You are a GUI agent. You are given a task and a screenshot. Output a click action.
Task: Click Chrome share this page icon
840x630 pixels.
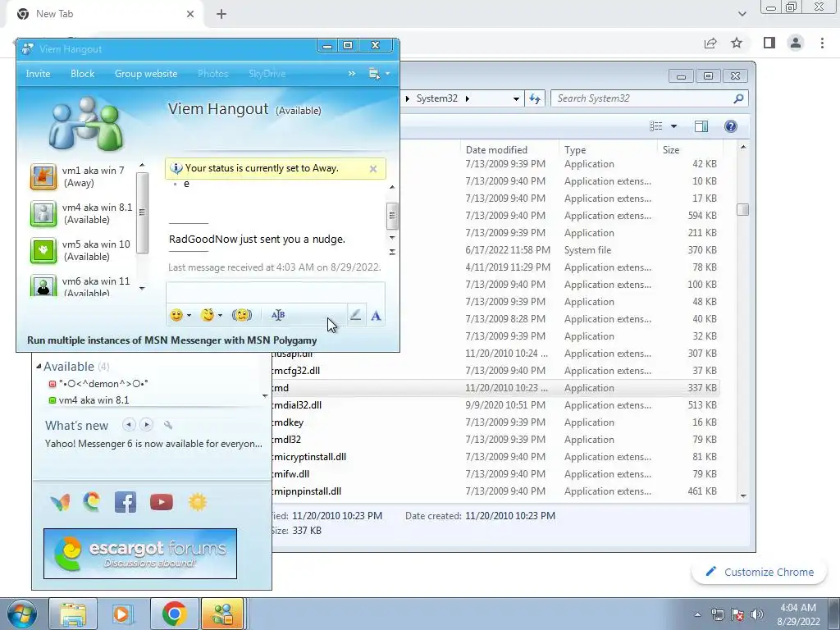point(710,43)
